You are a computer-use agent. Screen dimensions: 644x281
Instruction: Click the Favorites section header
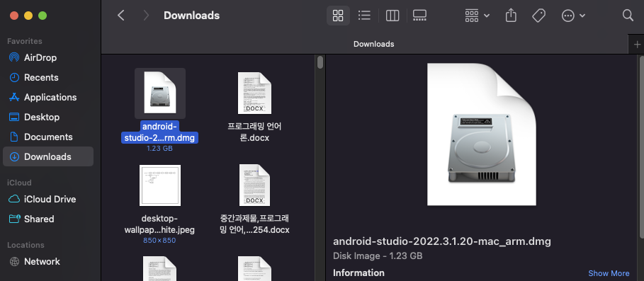point(25,41)
